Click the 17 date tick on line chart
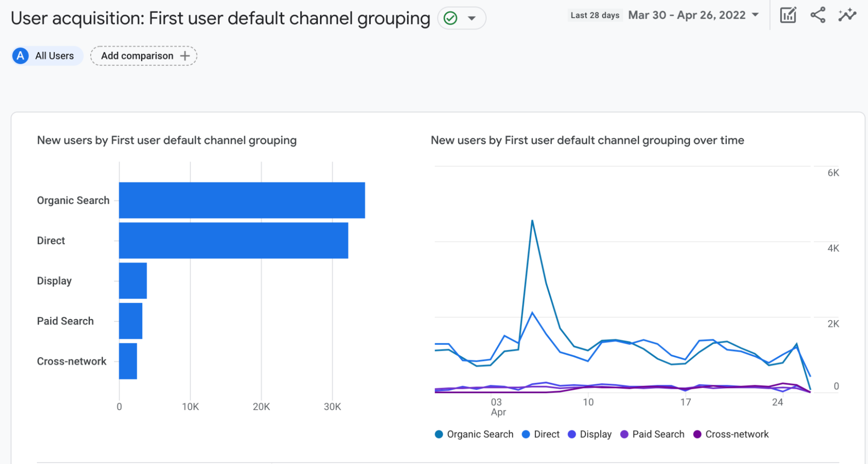The width and height of the screenshot is (868, 464). 685,402
